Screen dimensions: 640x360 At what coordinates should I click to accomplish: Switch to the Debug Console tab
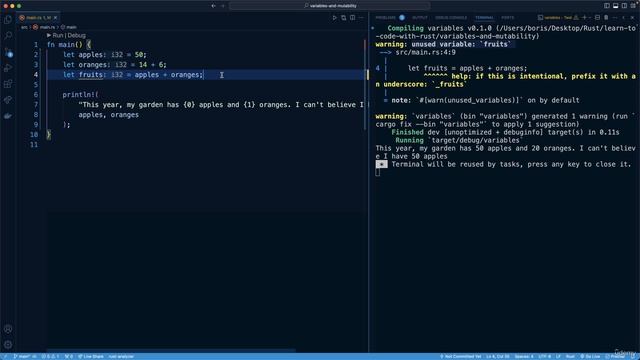coord(451,18)
